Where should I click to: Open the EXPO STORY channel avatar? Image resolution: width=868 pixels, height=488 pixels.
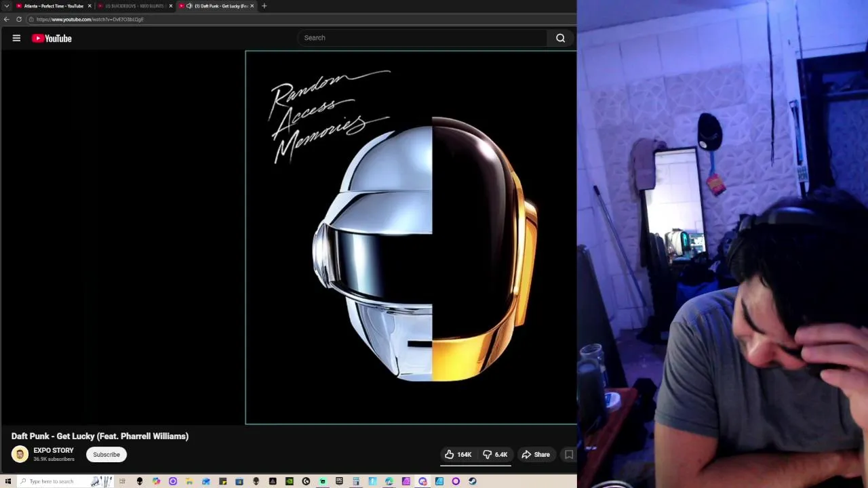[20, 455]
